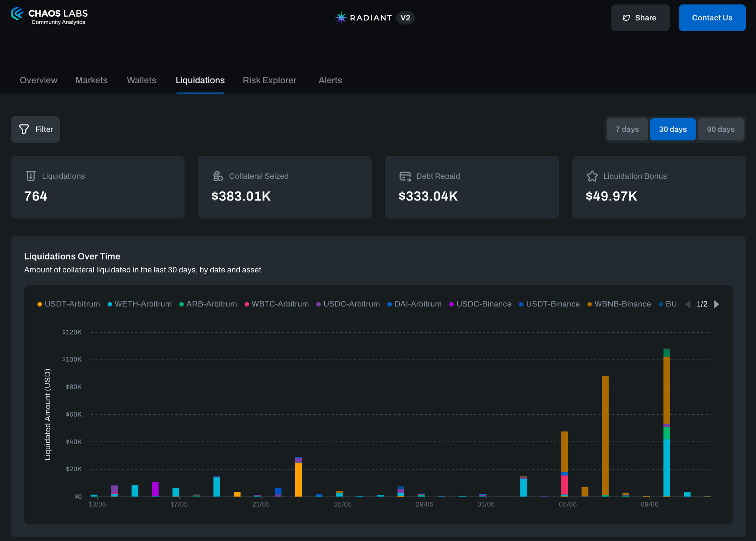Viewport: 756px width, 541px height.
Task: Click the Liquidation Bonus star icon
Action: (x=592, y=176)
